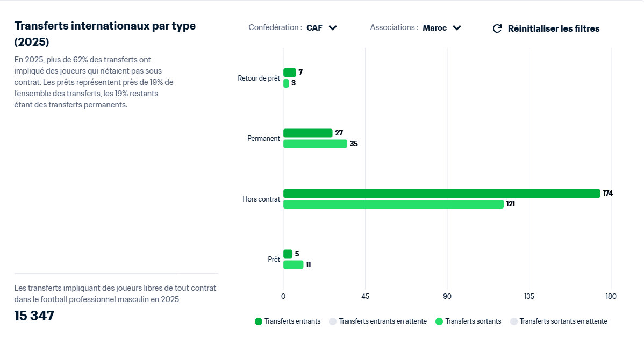
Task: Click the reset filters refresh icon
Action: click(x=497, y=28)
